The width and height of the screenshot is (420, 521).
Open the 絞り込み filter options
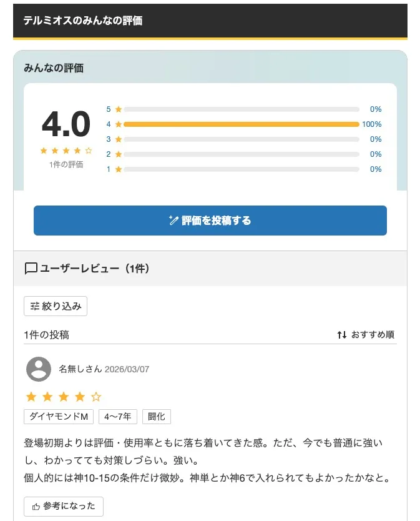tap(56, 306)
